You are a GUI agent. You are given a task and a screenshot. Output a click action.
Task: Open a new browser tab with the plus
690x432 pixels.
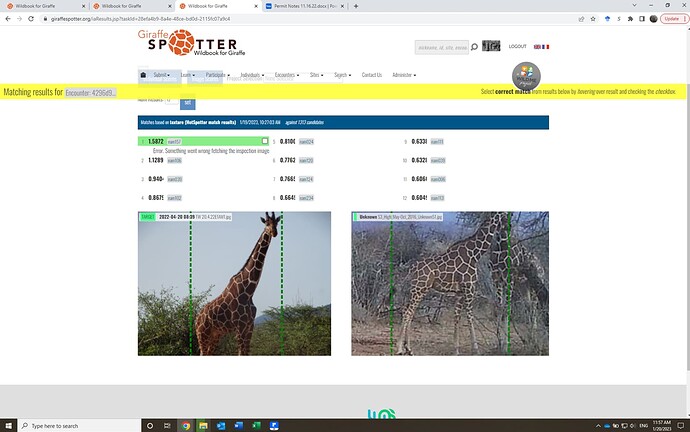click(356, 6)
